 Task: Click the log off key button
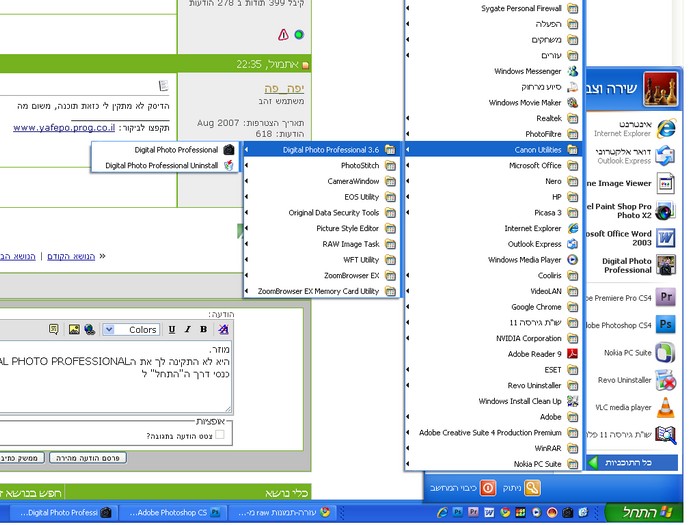pyautogui.click(x=533, y=488)
